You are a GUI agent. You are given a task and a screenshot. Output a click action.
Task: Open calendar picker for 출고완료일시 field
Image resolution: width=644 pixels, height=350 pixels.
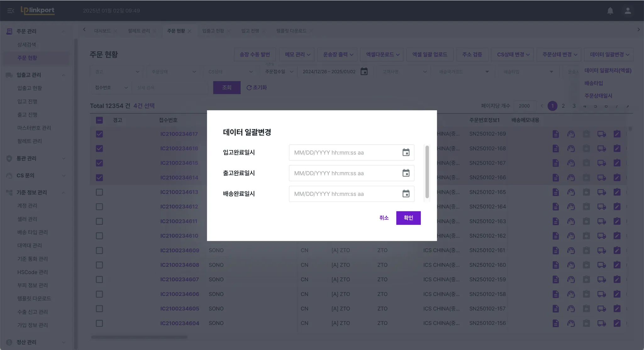406,173
